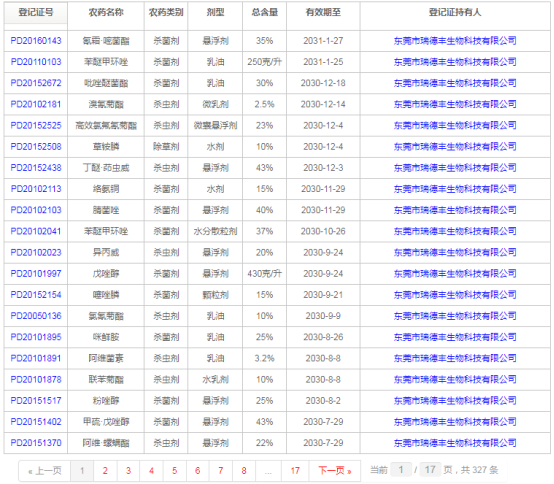Select the 异丙威 pesticide name cell
The height and width of the screenshot is (484, 554).
[106, 253]
